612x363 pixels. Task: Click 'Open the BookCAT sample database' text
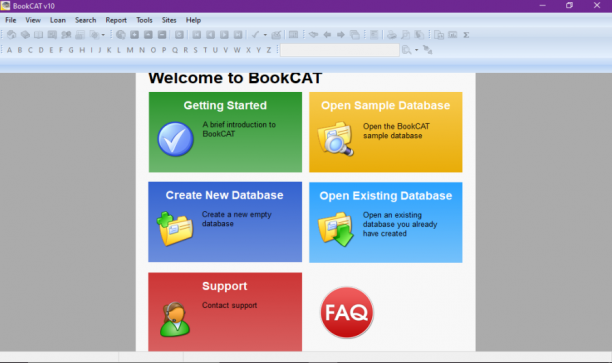tap(396, 131)
